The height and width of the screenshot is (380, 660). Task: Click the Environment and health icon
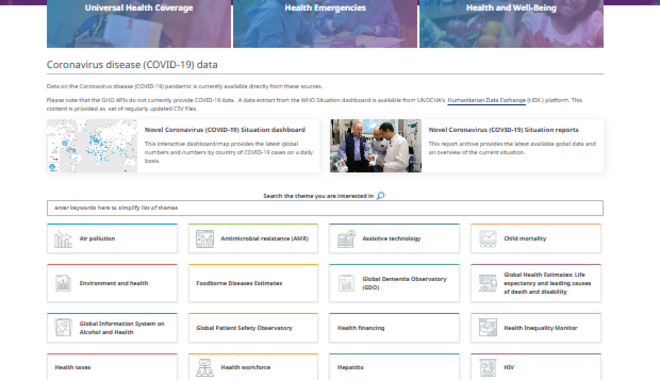coord(63,283)
